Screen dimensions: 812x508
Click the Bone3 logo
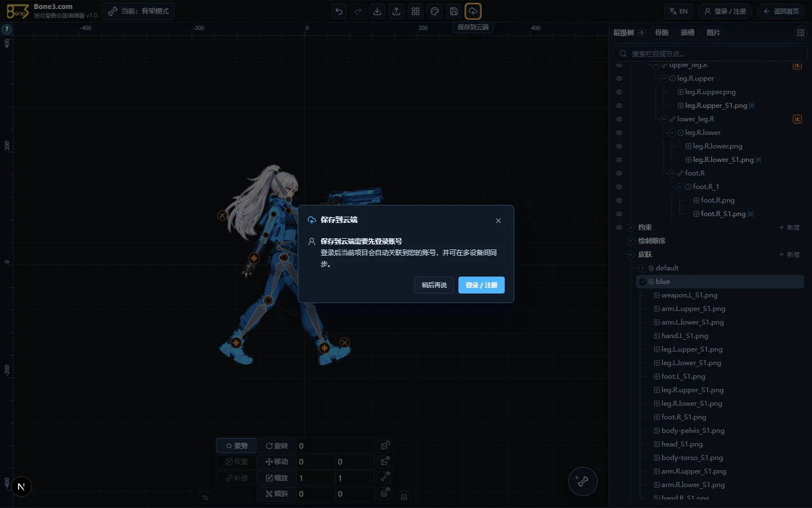point(17,11)
